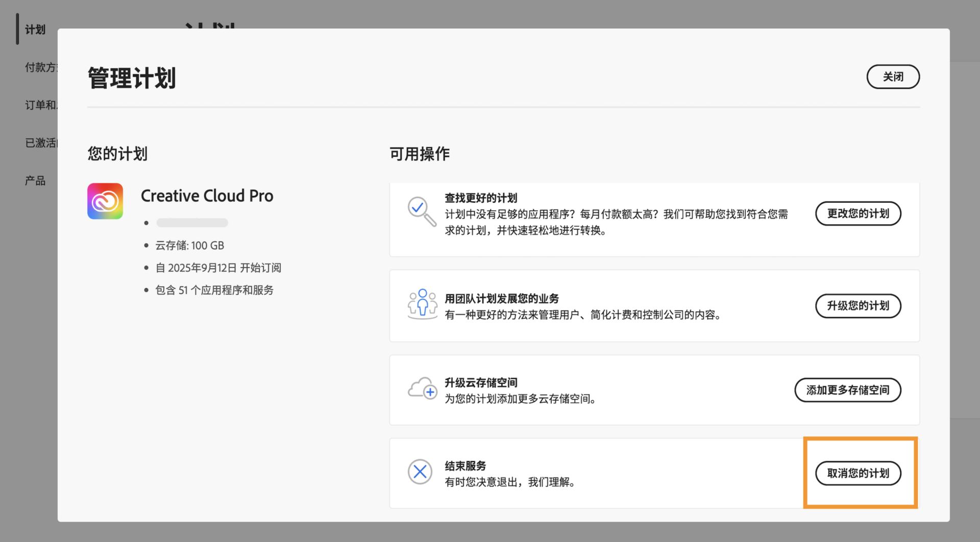This screenshot has width=980, height=542.
Task: Click 取消您的计划 inside the orange highlight
Action: click(858, 473)
